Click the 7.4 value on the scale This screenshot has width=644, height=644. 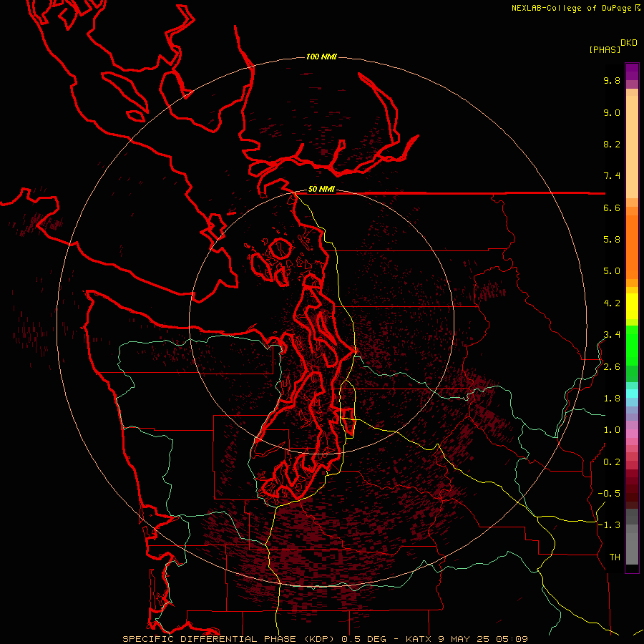tap(612, 176)
